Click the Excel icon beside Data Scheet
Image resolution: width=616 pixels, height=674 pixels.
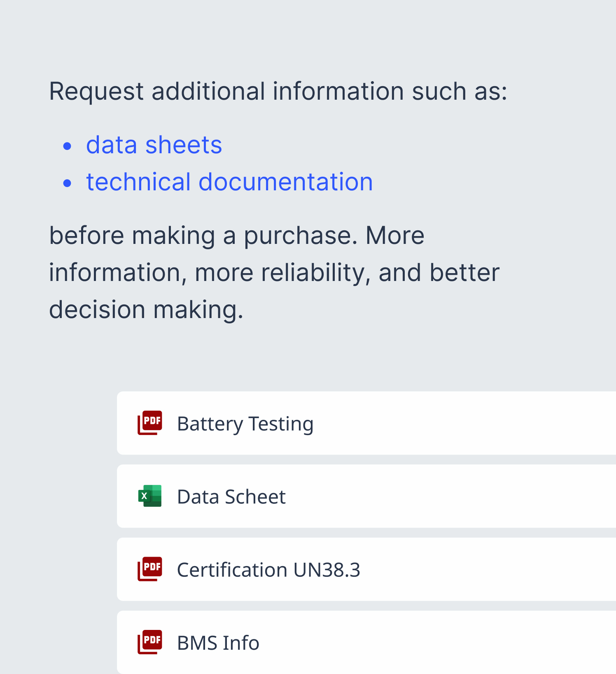(x=150, y=496)
